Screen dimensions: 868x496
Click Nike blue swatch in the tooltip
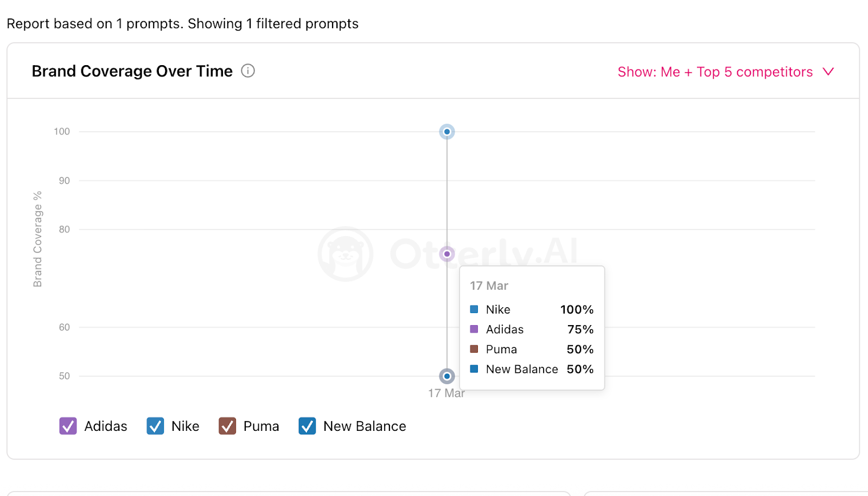pos(474,309)
